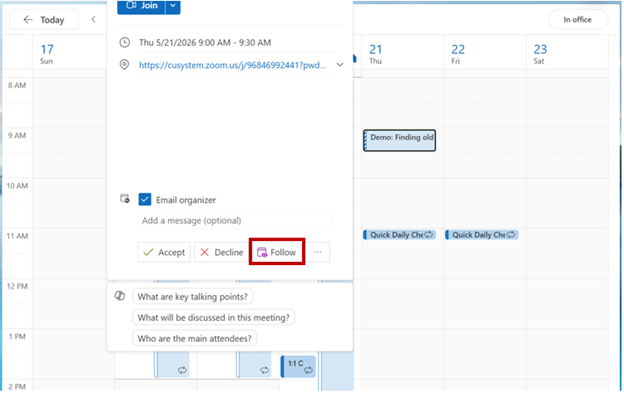The width and height of the screenshot is (624, 394).
Task: Focus the Add a message field
Action: tap(235, 220)
